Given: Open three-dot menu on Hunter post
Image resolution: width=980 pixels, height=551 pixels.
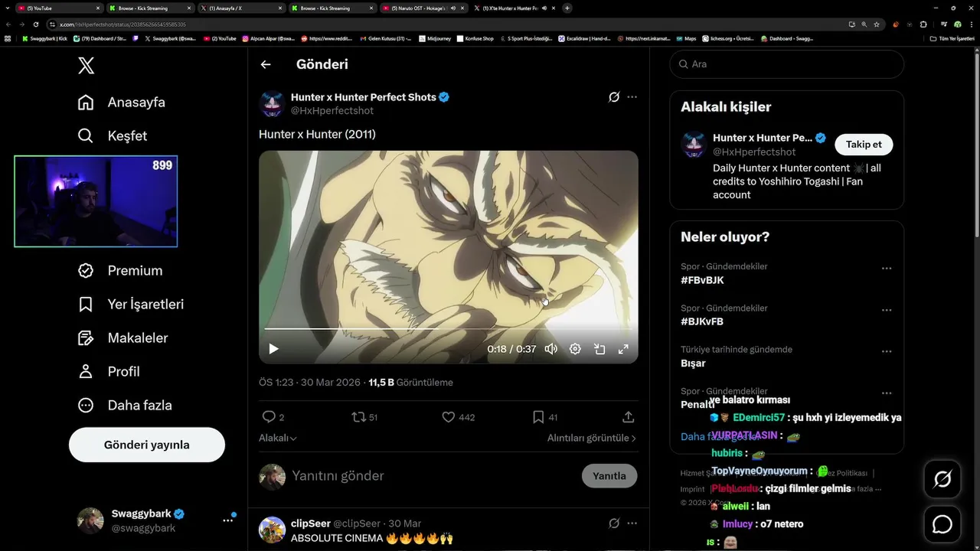Looking at the screenshot, I should point(632,97).
